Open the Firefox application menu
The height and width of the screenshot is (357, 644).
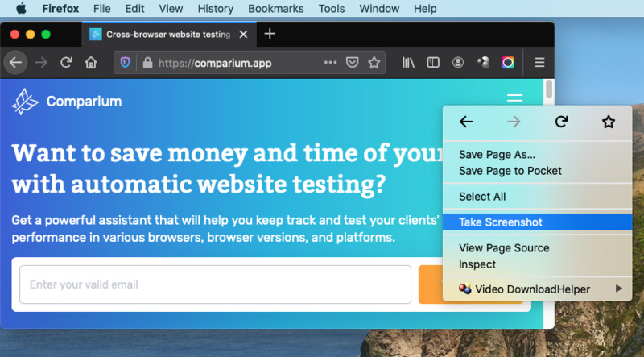click(60, 9)
